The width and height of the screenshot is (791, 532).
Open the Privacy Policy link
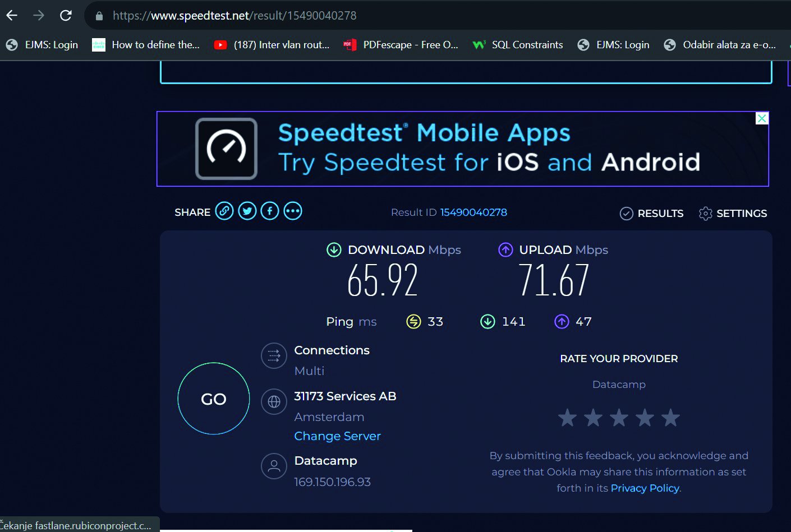click(645, 488)
